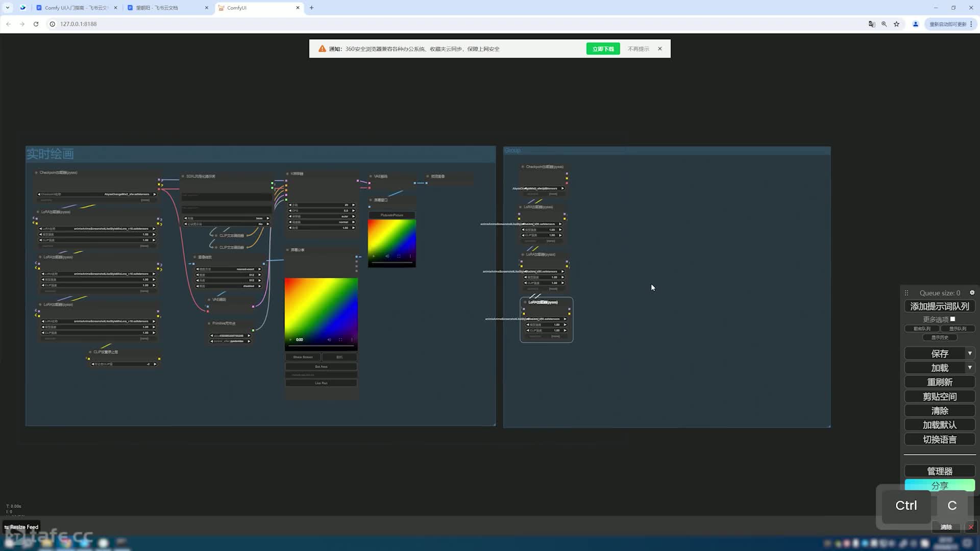The width and height of the screenshot is (980, 551).
Task: Open a new browser tab
Action: (311, 8)
